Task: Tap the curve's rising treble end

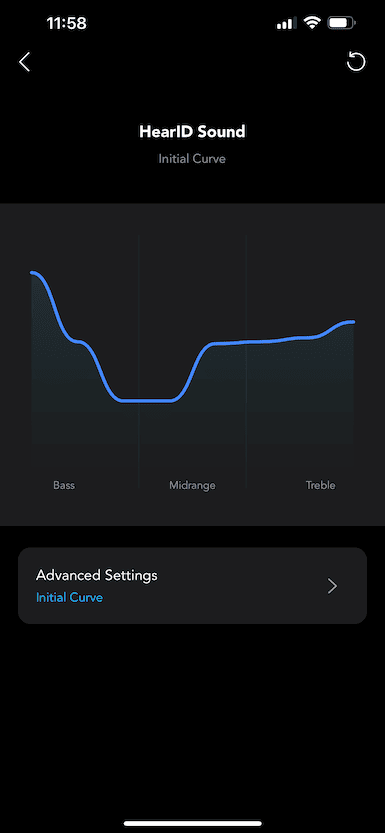Action: pyautogui.click(x=343, y=324)
